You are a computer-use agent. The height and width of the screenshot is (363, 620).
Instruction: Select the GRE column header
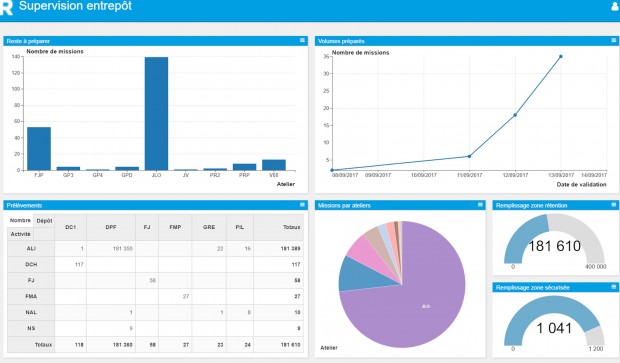coord(209,227)
